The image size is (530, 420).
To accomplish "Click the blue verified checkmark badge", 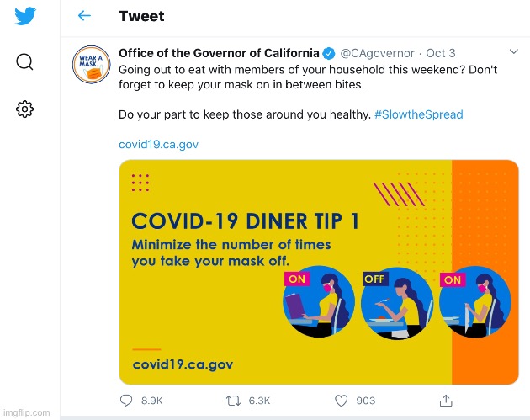I will point(330,53).
